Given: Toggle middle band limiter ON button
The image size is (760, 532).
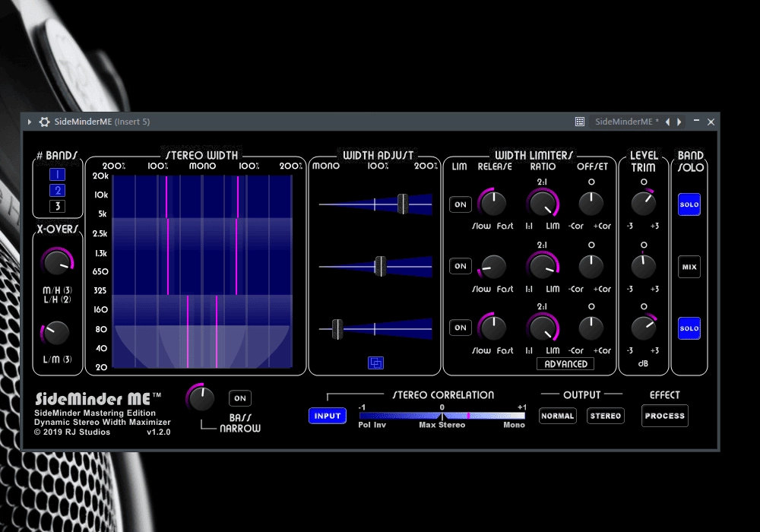Looking at the screenshot, I should [461, 266].
